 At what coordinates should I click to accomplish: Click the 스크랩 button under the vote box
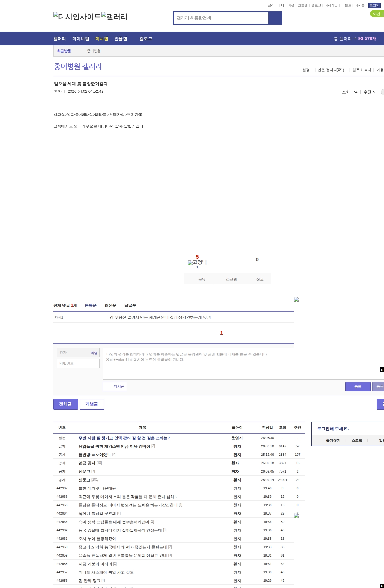[x=227, y=279]
